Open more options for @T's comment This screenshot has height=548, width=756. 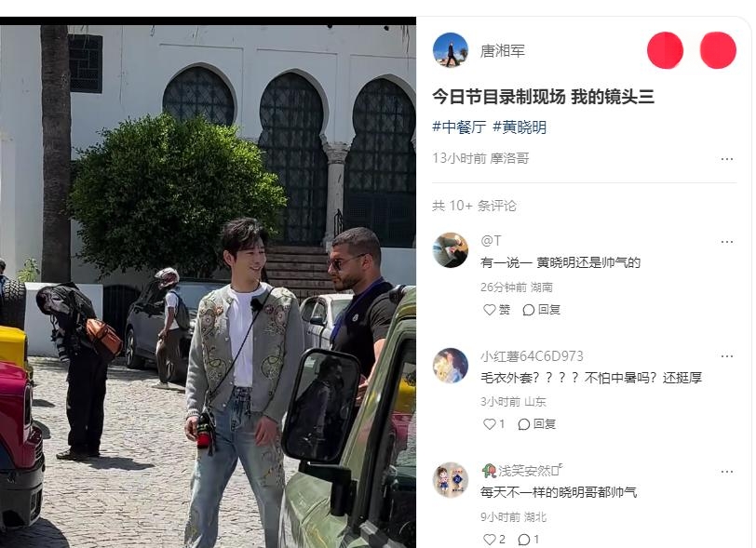[x=726, y=242]
